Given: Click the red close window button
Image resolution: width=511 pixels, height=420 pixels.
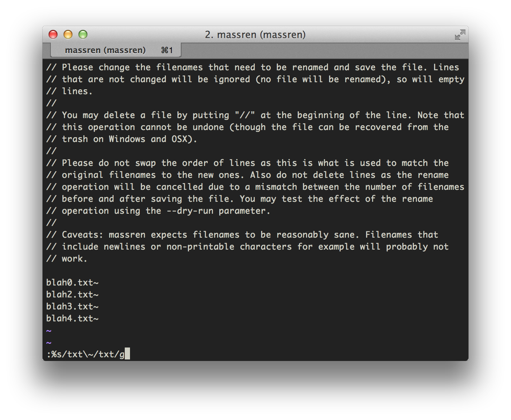Looking at the screenshot, I should [x=53, y=35].
